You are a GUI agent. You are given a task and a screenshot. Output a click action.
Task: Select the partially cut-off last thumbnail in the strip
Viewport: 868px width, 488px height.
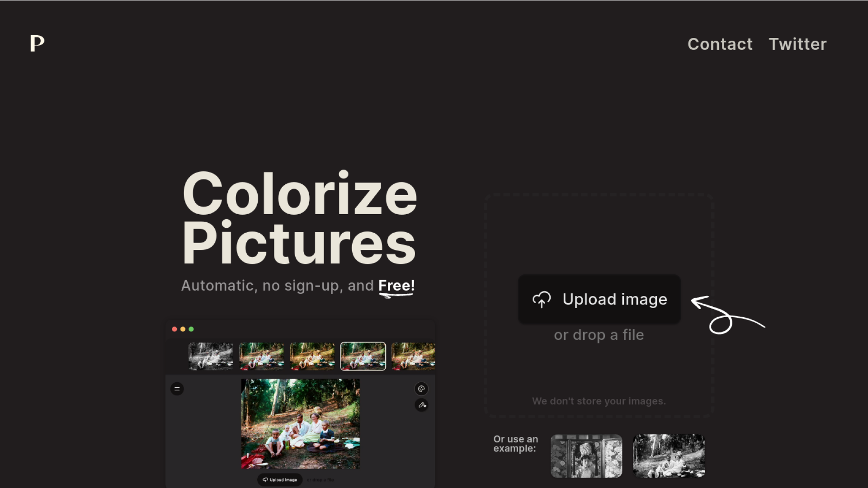click(413, 356)
